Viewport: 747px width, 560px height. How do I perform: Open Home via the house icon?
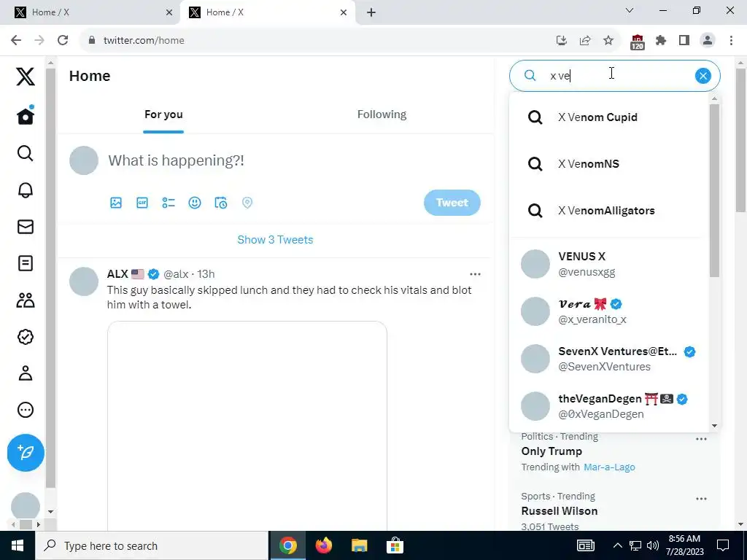coord(26,115)
